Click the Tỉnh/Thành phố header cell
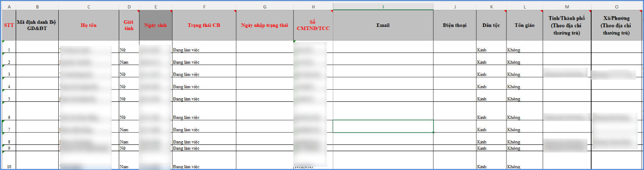The image size is (644, 170). (x=567, y=25)
